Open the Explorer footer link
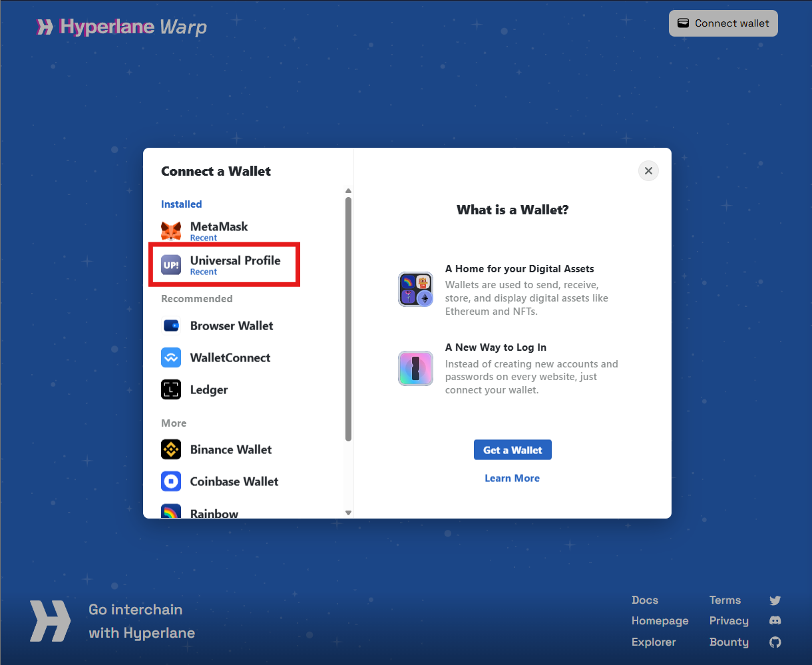Screen dimensions: 812x665 (654, 642)
